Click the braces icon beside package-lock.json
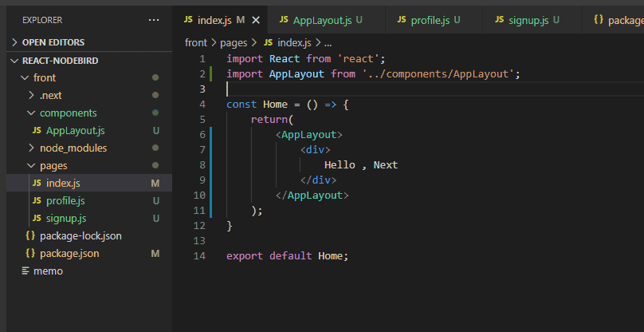 [x=30, y=235]
